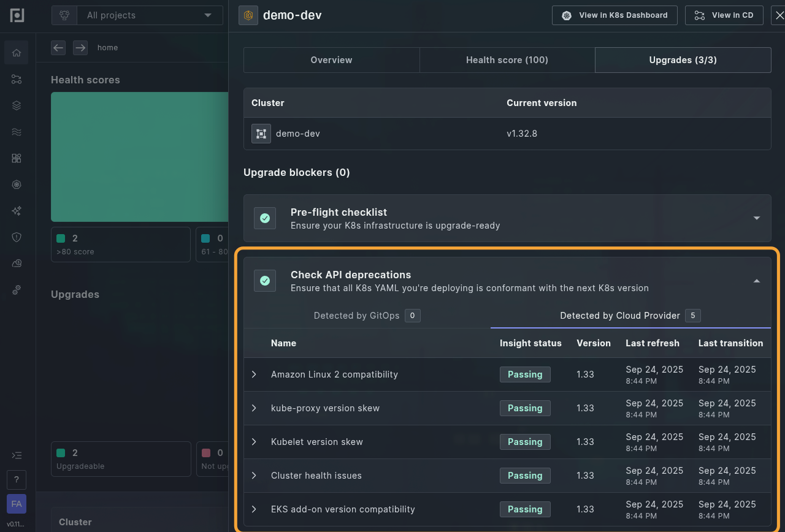
Task: Open the settings gears sidebar icon
Action: point(17,289)
